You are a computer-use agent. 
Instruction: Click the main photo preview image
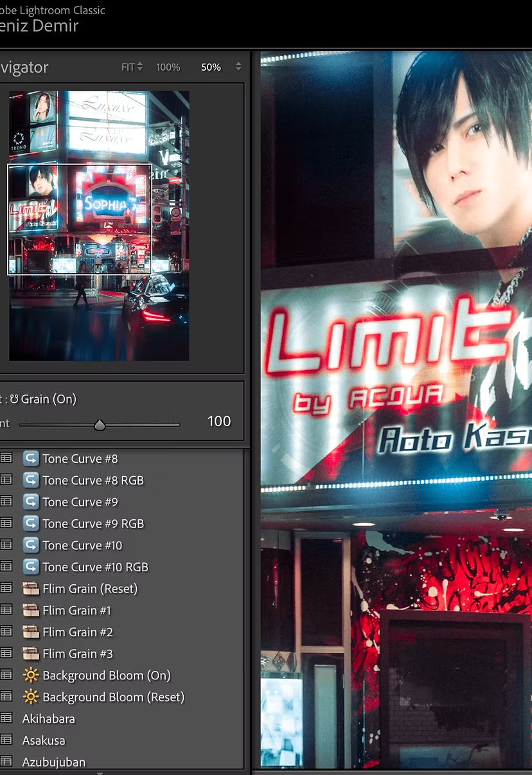pos(396,410)
